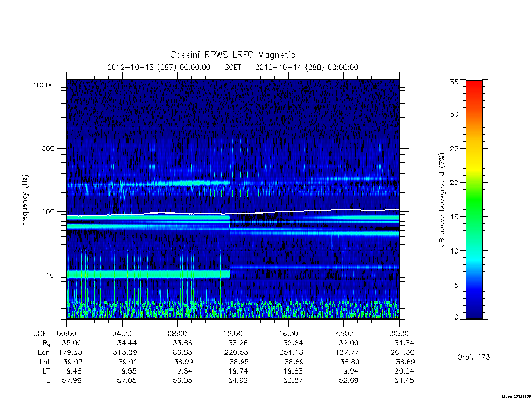The height and width of the screenshot is (399, 532).
Task: Click the "LT" row label
Action: [x=46, y=371]
